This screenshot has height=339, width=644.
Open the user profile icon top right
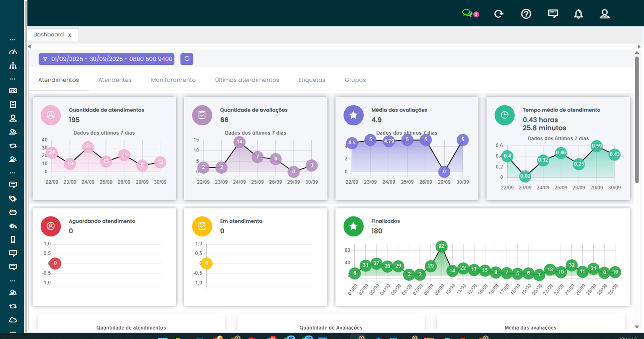[604, 14]
